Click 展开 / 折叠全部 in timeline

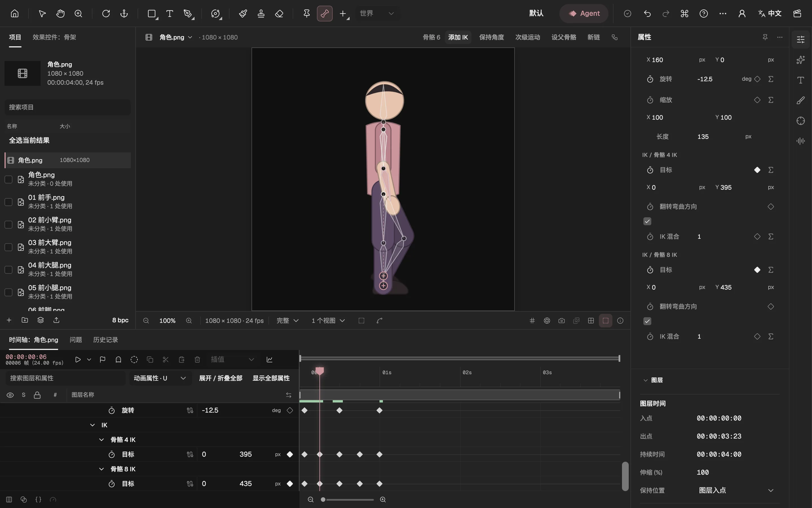pyautogui.click(x=220, y=378)
